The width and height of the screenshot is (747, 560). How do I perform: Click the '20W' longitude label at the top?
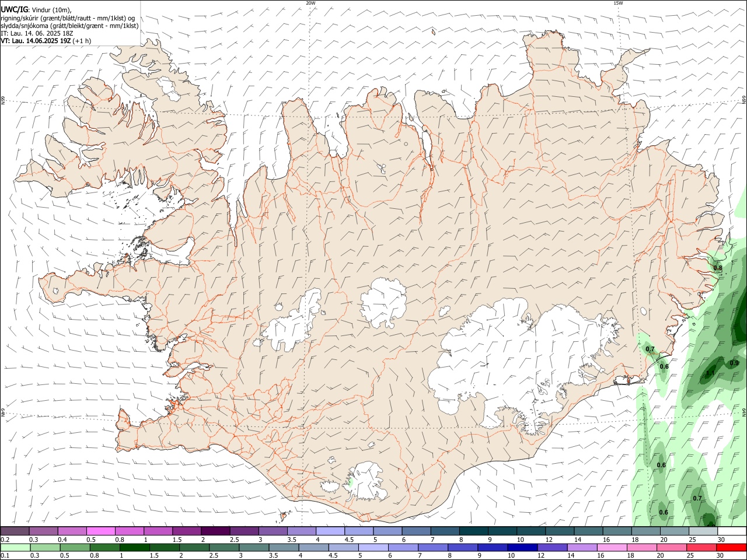[310, 3]
